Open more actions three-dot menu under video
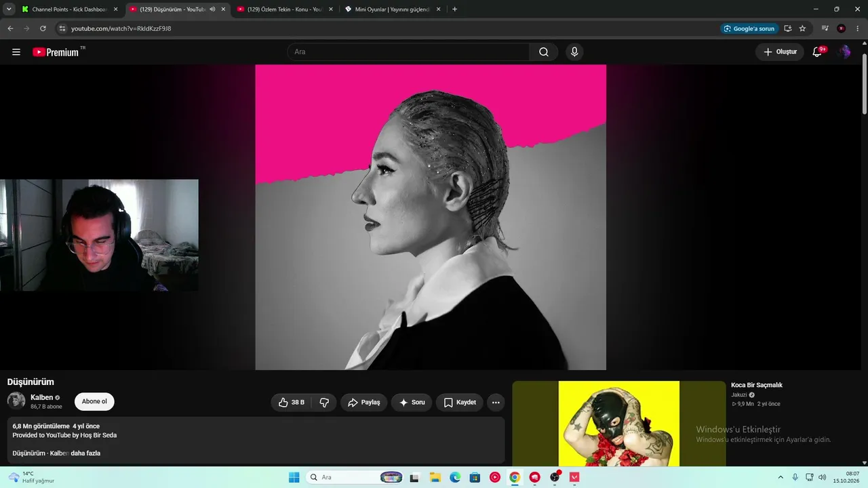 click(x=496, y=403)
